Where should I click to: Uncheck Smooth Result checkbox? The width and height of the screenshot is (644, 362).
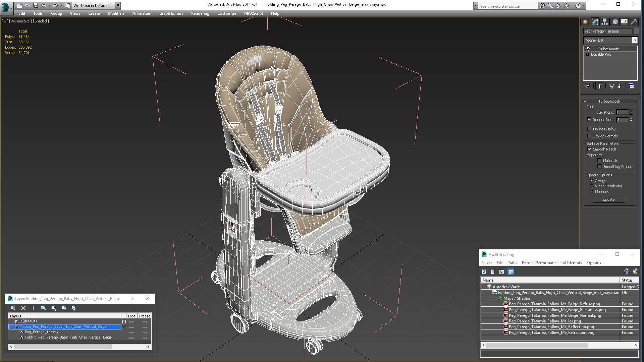(589, 149)
